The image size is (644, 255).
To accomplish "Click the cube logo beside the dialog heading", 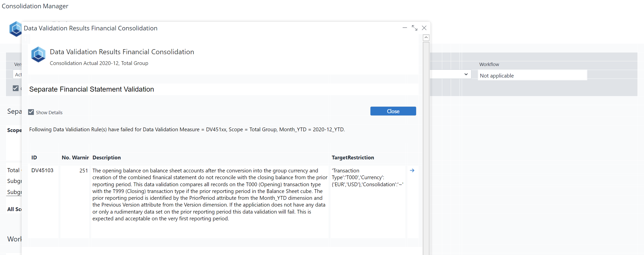I will [38, 54].
